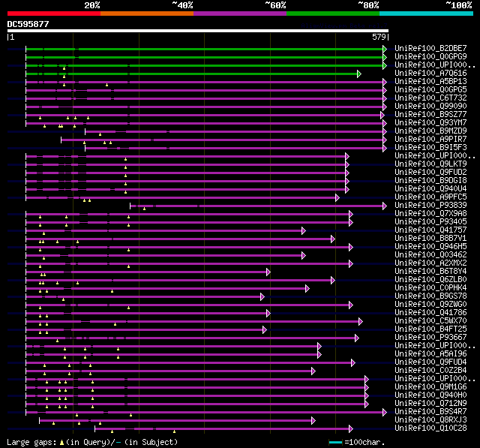Select the UniRef100_Q946H5 label
Screen dimensions: 480x448
coord(430,246)
